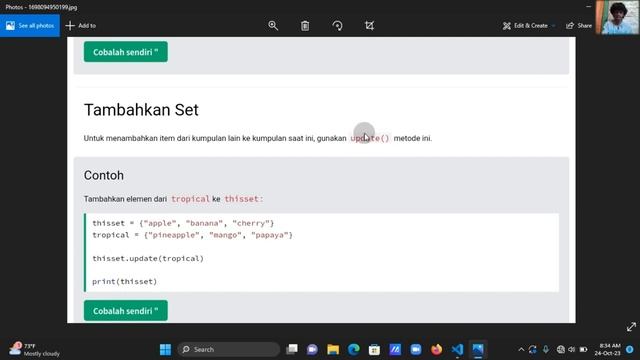Share the photo via Share button
The image size is (640, 360).
(x=579, y=26)
